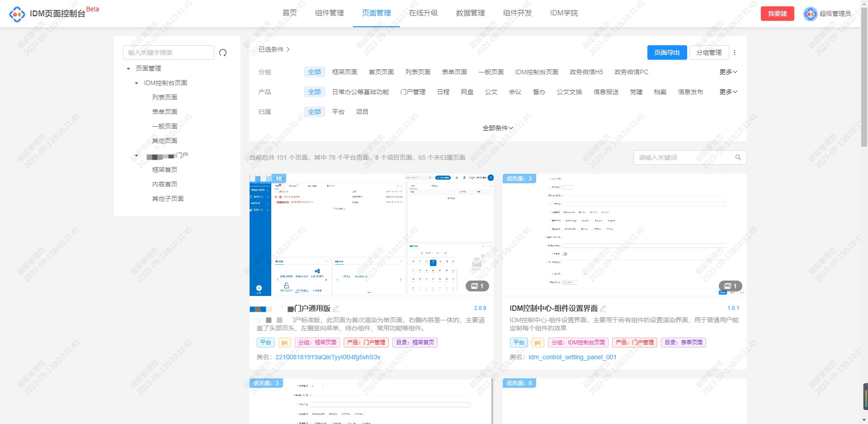Open image count badge on 门户通用版 card
The width and height of the screenshot is (868, 424).
click(x=477, y=286)
